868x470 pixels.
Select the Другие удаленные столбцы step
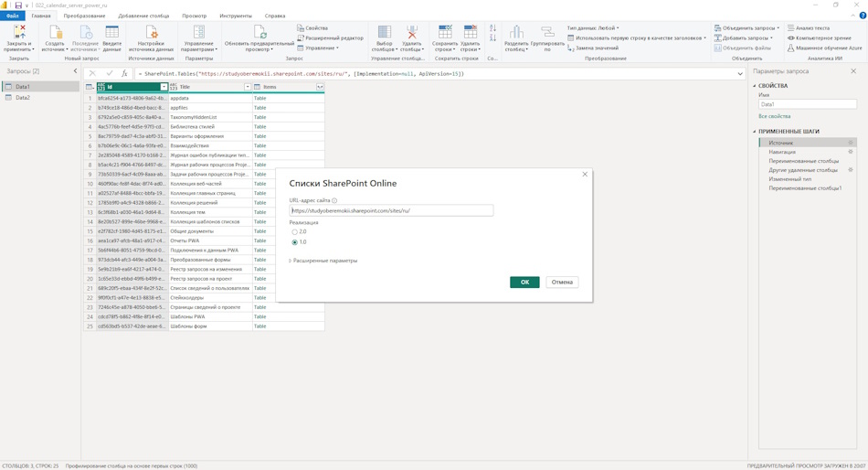coord(803,170)
